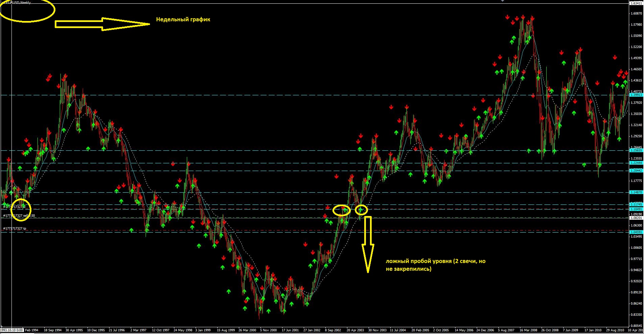The height and width of the screenshot is (334, 644).
Task: Click the 17 Jan 2010 time label
Action: pyautogui.click(x=593, y=330)
